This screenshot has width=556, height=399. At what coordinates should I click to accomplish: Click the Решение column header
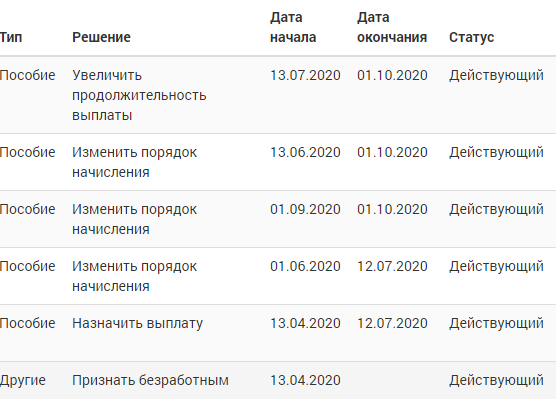pos(101,37)
